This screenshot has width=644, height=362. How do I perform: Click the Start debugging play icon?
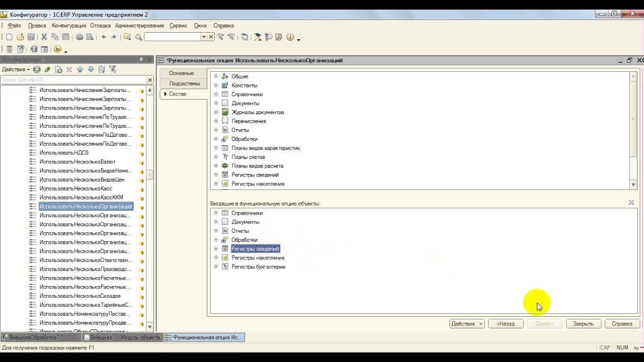[x=57, y=49]
